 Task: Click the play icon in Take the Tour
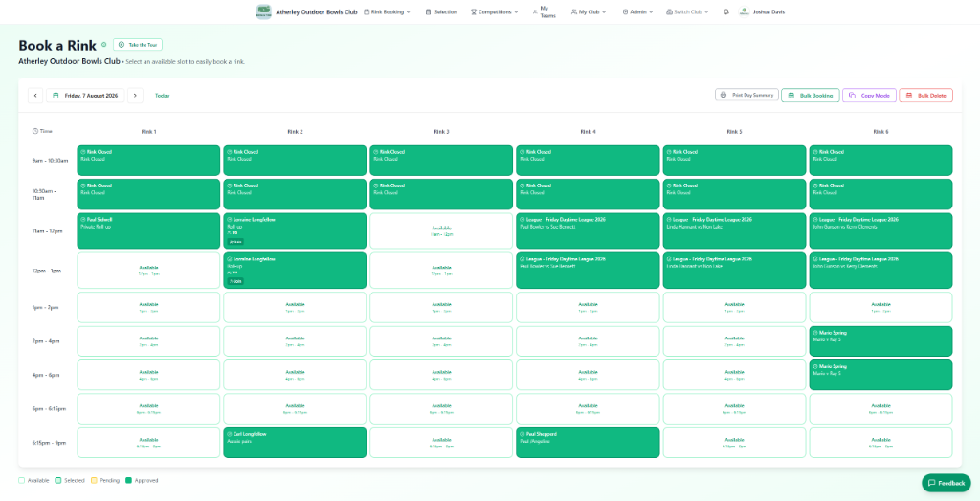122,45
